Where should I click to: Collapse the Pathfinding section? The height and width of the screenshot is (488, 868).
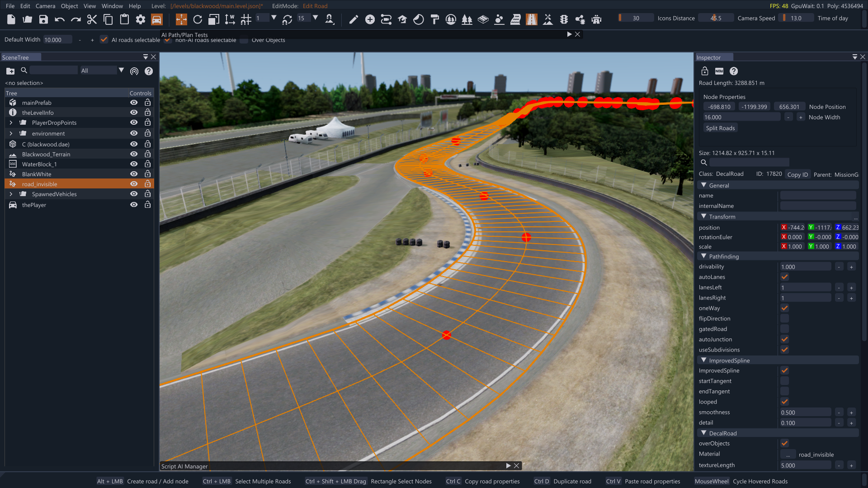[703, 256]
